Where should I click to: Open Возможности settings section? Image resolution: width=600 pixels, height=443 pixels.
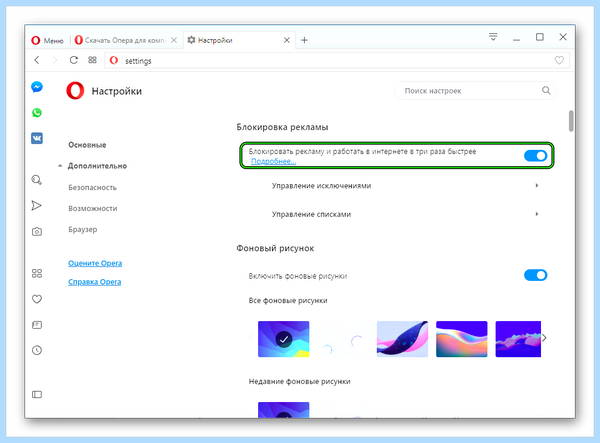click(93, 208)
